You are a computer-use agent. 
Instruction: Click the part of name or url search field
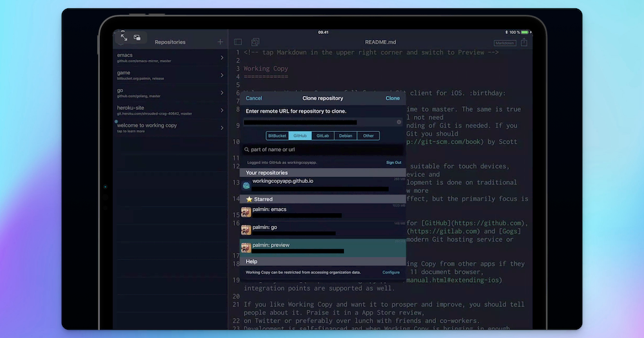[x=323, y=149]
